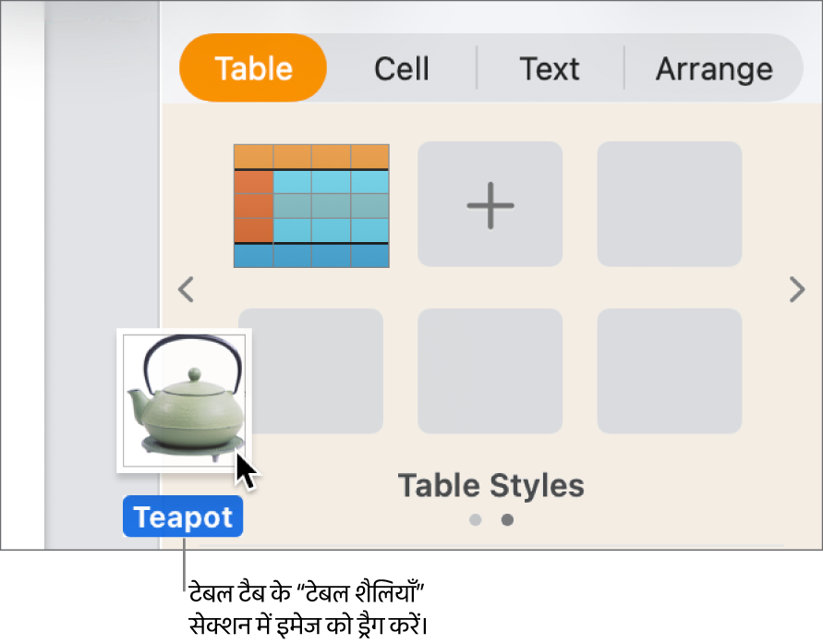
Task: Click the plus to add table style
Action: pyautogui.click(x=490, y=204)
